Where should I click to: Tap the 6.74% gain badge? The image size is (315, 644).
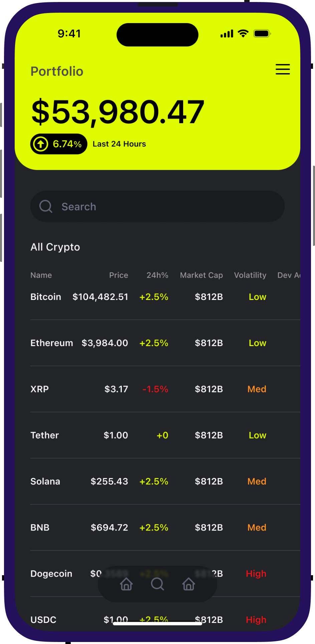tap(59, 144)
